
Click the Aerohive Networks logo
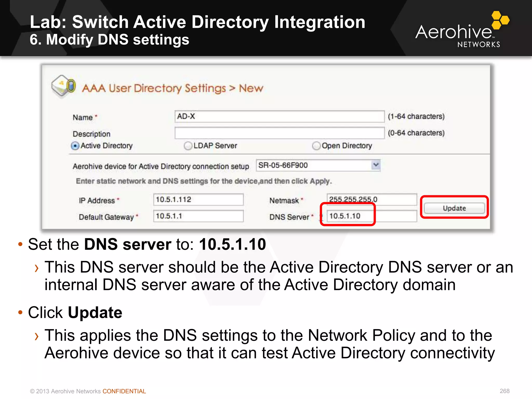point(462,29)
